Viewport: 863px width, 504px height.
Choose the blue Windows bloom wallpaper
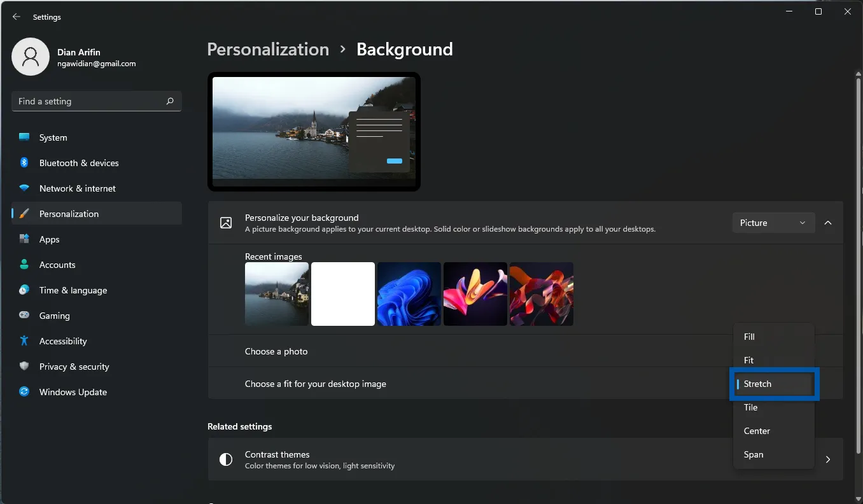[409, 294]
